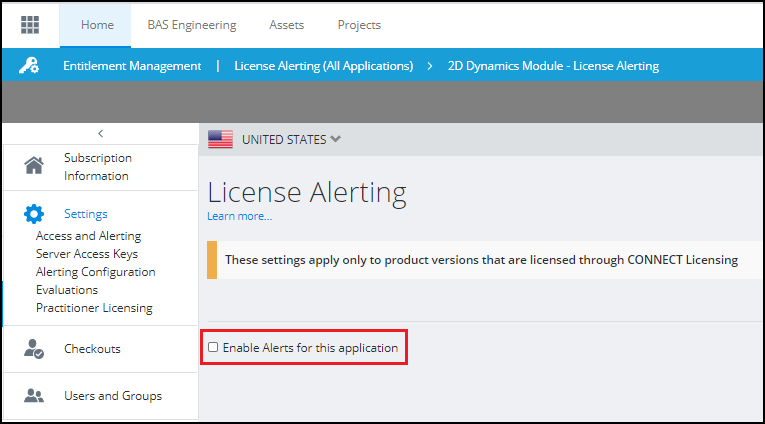The width and height of the screenshot is (765, 424).
Task: Click the Settings gear icon
Action: [x=34, y=213]
